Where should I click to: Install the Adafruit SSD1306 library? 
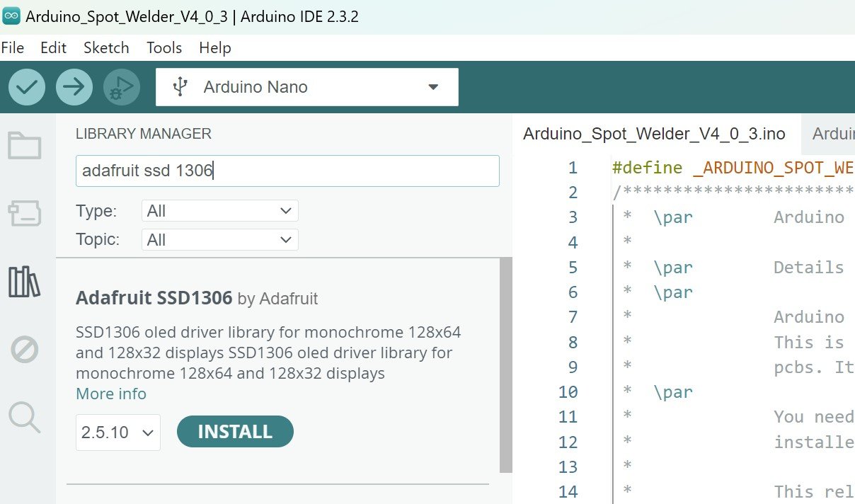[235, 432]
